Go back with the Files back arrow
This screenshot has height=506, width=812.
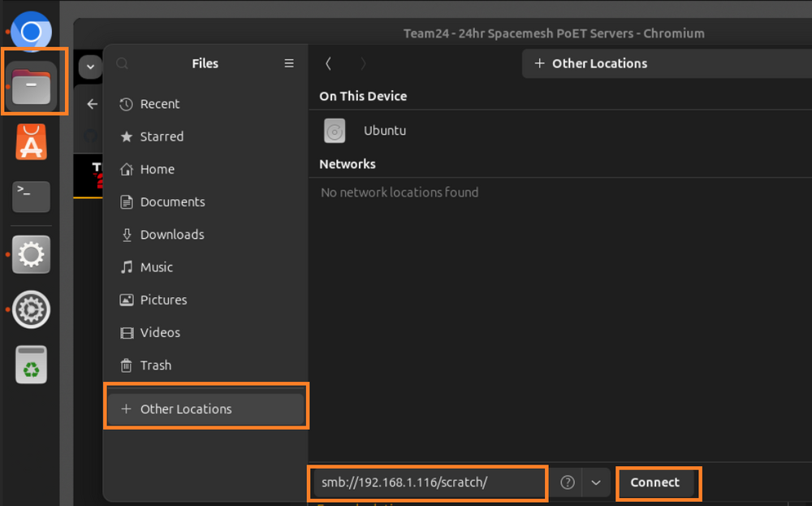tap(328, 63)
